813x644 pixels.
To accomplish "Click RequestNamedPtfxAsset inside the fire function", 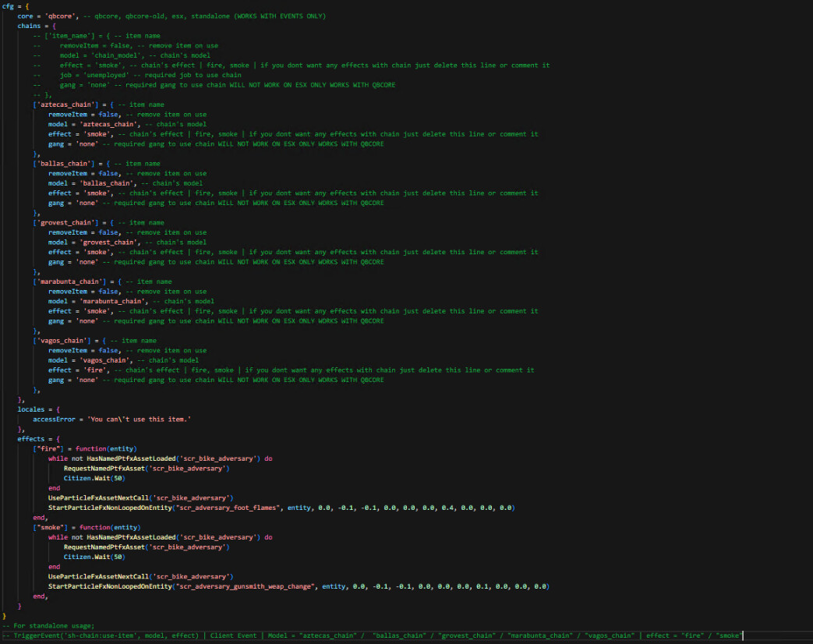I will pos(104,469).
